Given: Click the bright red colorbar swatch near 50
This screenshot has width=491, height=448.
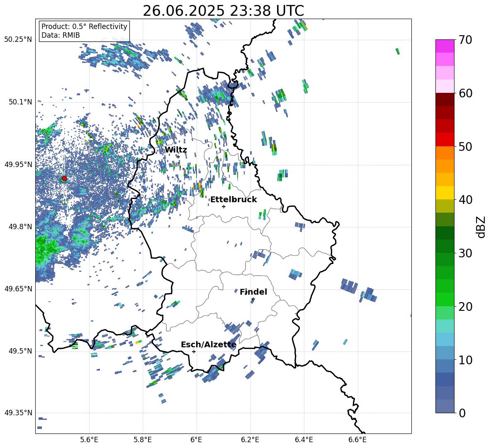Looking at the screenshot, I should tap(445, 140).
